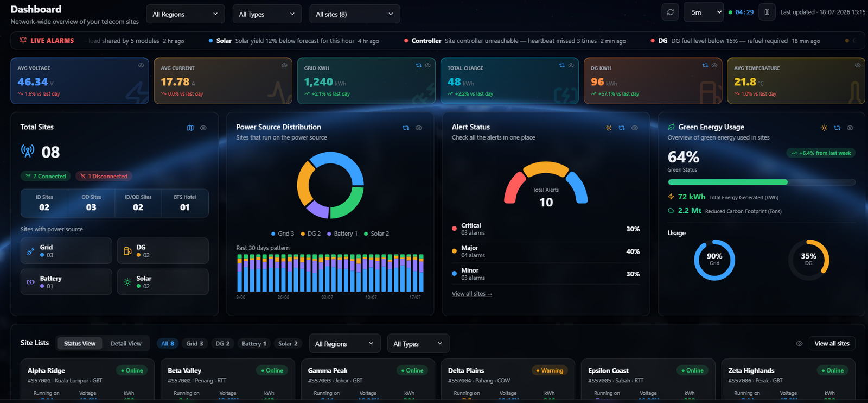
Task: Open the top All Regions dropdown
Action: 185,14
